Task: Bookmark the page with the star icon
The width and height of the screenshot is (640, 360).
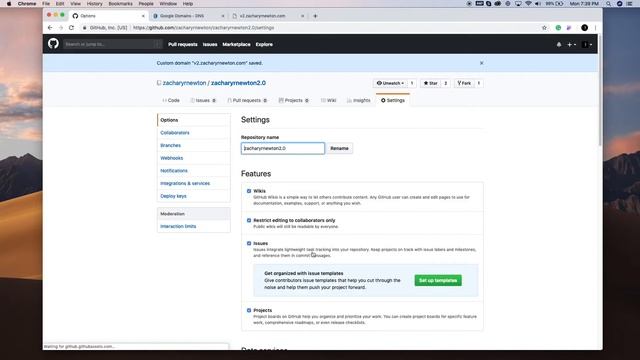Action: pos(544,28)
